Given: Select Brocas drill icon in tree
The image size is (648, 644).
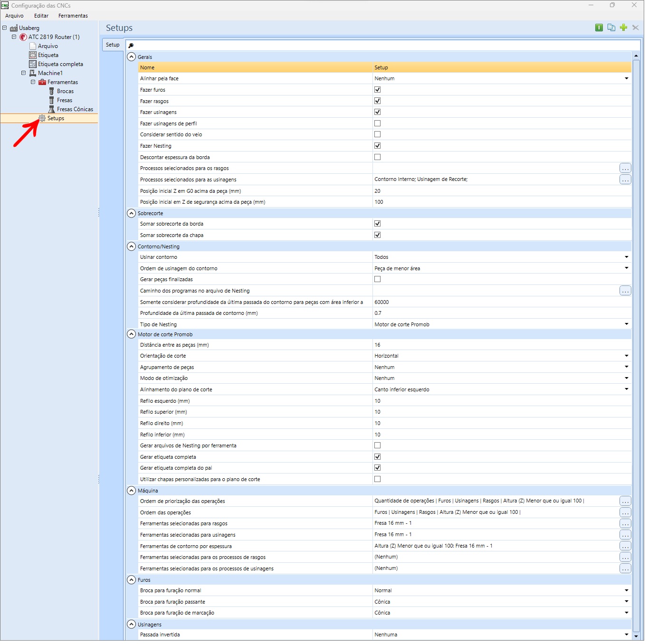Looking at the screenshot, I should coord(52,91).
